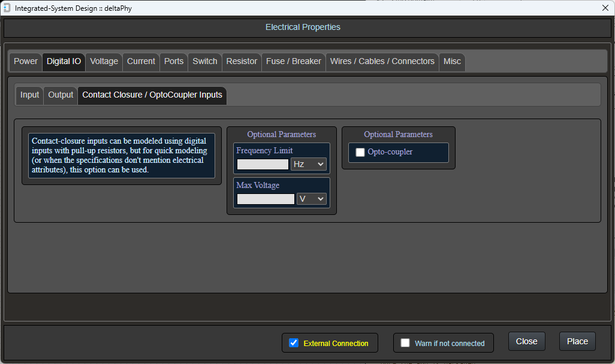
Task: Click the app icon in title bar
Action: click(7, 8)
